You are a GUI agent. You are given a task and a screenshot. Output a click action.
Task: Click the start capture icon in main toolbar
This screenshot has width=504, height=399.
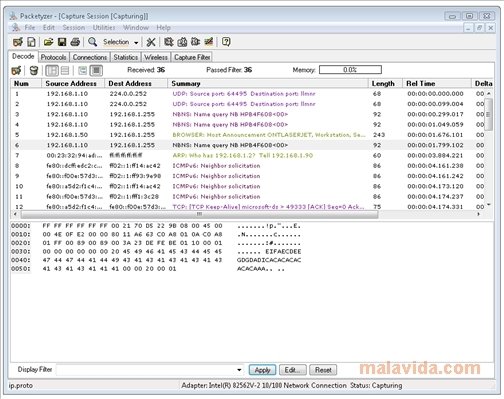[18, 42]
